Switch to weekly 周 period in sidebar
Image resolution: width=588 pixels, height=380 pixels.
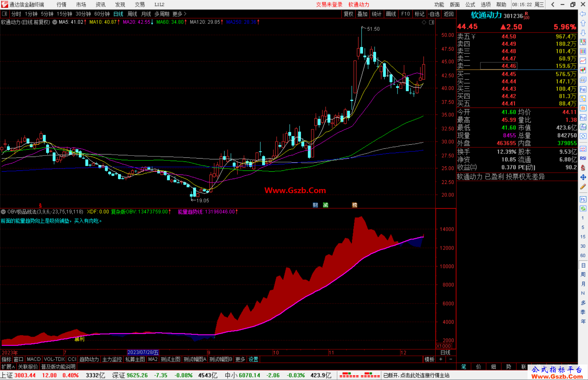(583, 274)
